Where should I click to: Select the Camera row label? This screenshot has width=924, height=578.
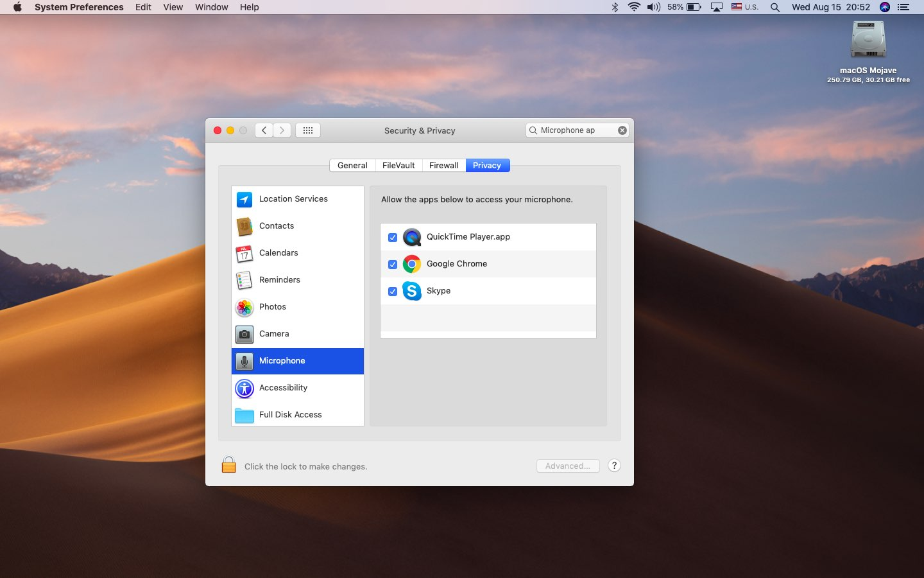coord(274,334)
